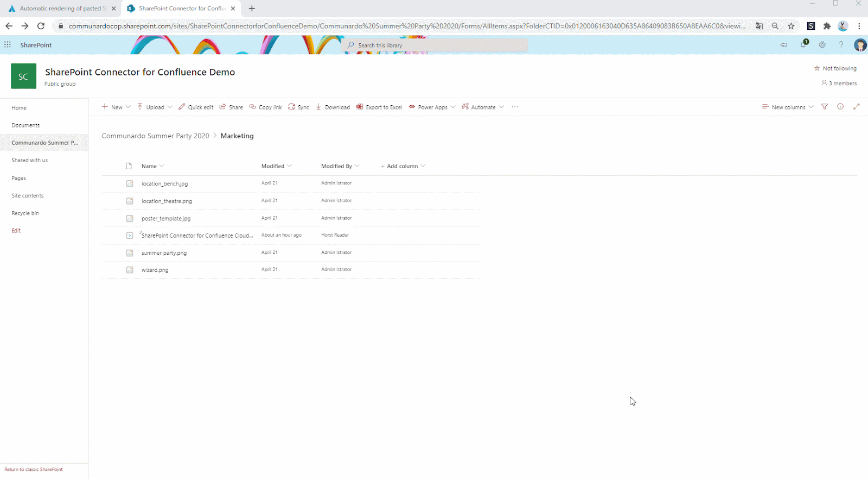Click file icon of poster_template.jpg
Screen dimensions: 868x479
[x=130, y=218]
